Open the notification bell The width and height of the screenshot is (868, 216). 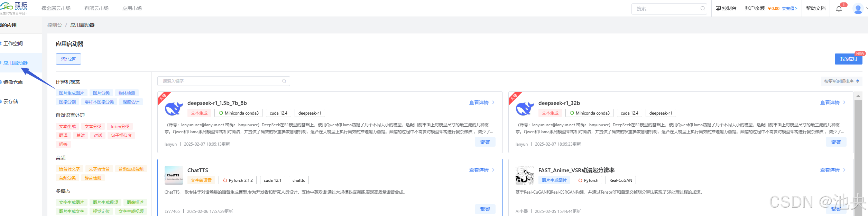[839, 9]
